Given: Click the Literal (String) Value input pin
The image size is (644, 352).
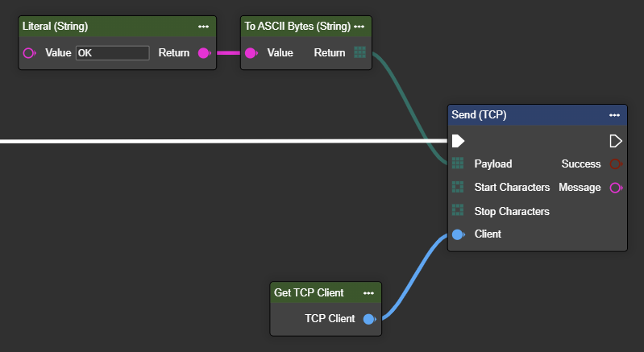Looking at the screenshot, I should point(30,53).
